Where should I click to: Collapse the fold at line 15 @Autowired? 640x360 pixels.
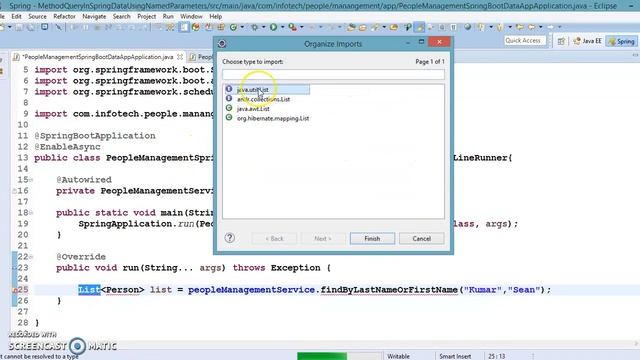pos(31,180)
